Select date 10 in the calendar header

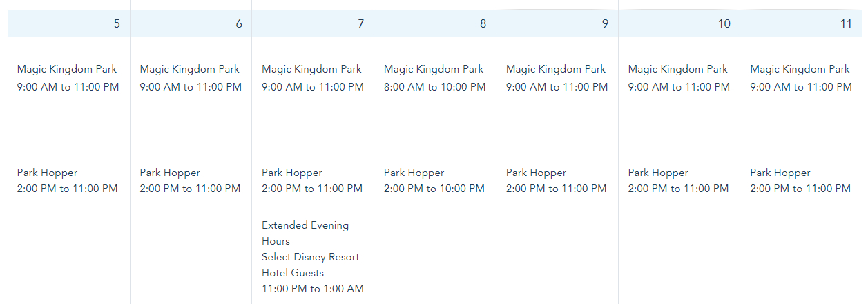coord(724,23)
